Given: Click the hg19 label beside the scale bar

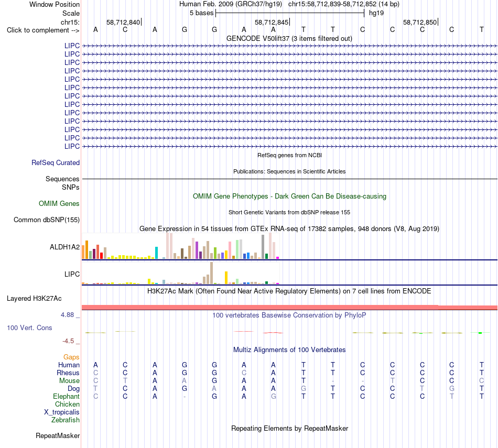Looking at the screenshot, I should pos(376,13).
